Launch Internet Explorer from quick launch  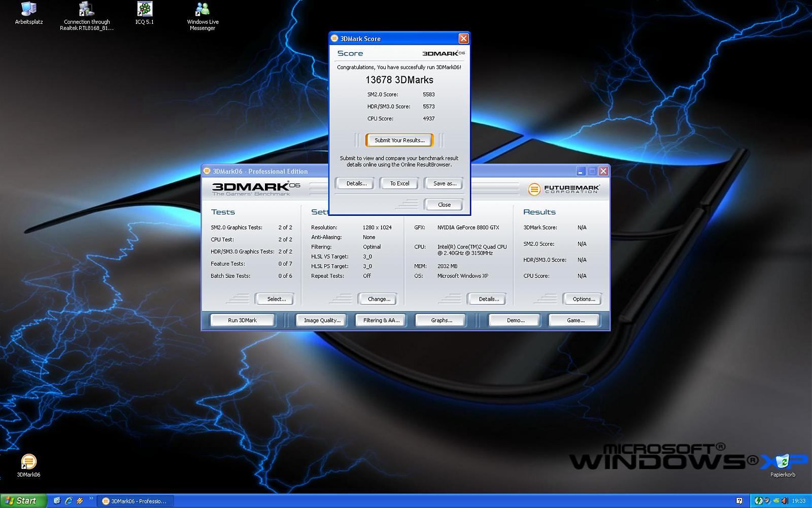(x=68, y=501)
